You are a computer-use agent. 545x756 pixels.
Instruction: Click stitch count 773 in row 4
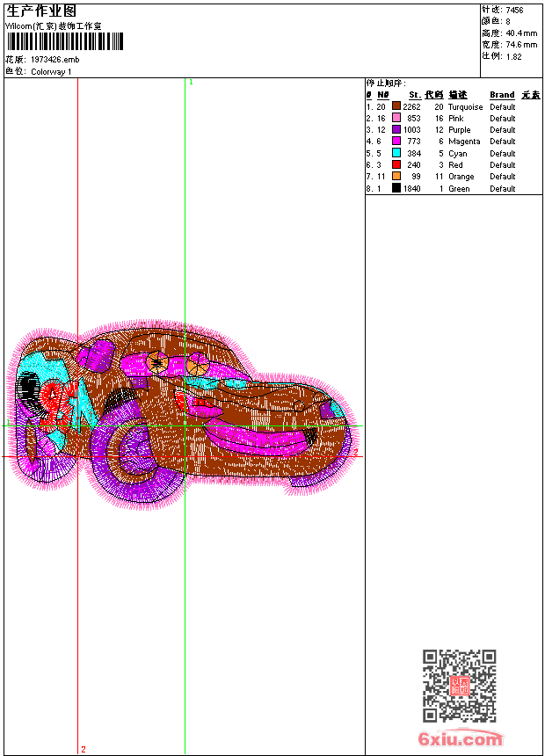[x=414, y=142]
